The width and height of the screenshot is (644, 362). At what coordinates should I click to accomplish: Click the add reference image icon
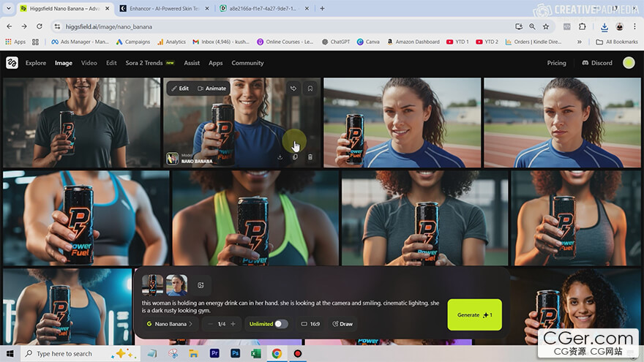pyautogui.click(x=201, y=285)
